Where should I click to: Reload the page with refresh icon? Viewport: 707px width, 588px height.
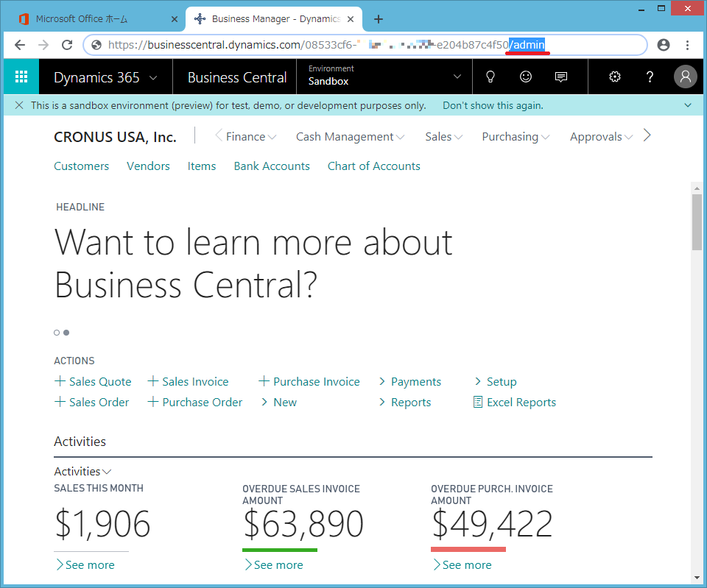coord(67,45)
